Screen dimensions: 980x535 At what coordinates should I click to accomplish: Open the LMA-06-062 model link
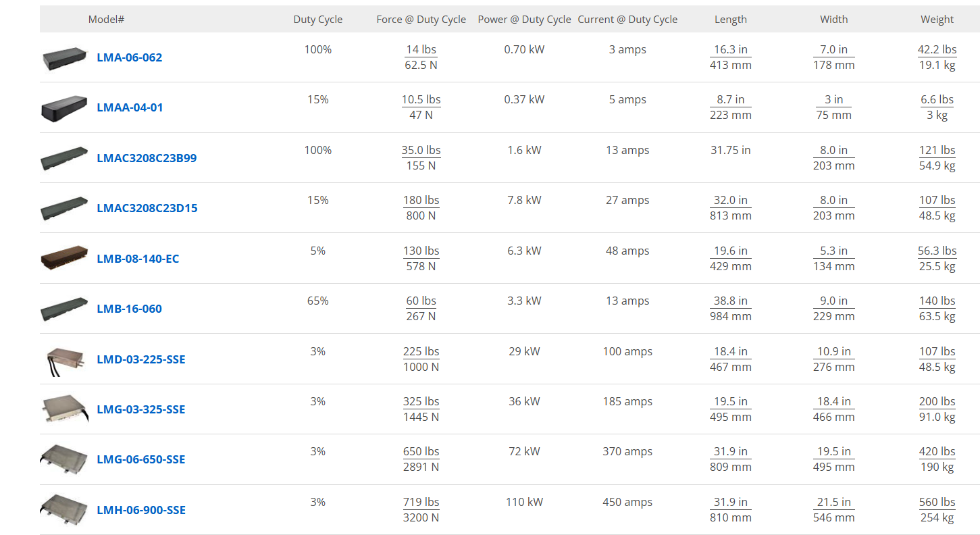click(x=129, y=57)
